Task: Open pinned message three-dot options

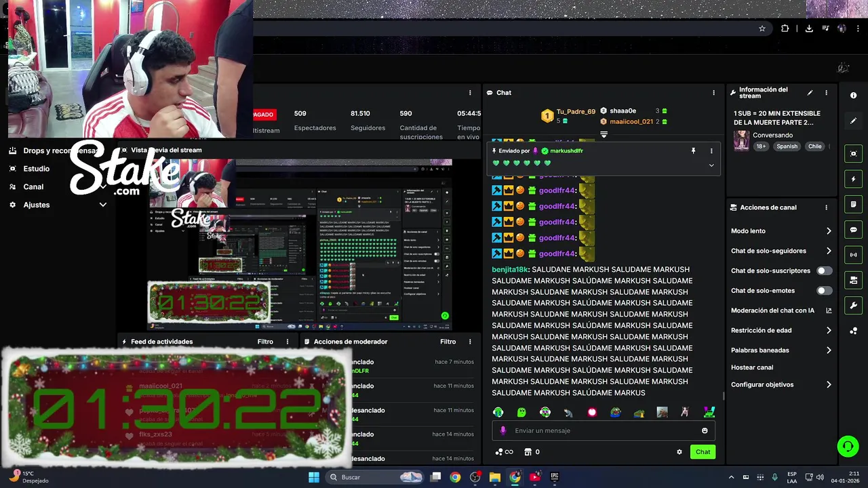Action: pyautogui.click(x=711, y=151)
